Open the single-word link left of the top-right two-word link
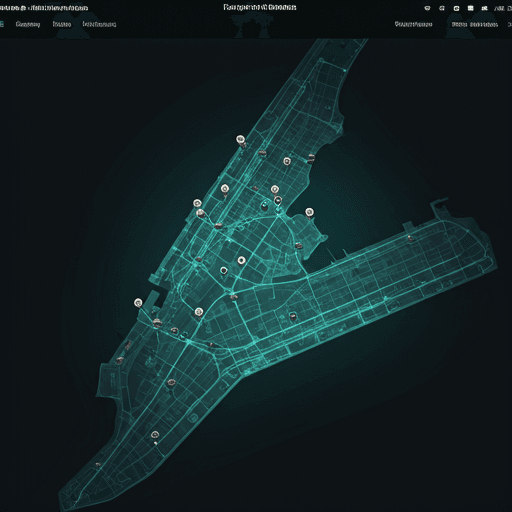Screen dimensions: 512x512 [413, 24]
